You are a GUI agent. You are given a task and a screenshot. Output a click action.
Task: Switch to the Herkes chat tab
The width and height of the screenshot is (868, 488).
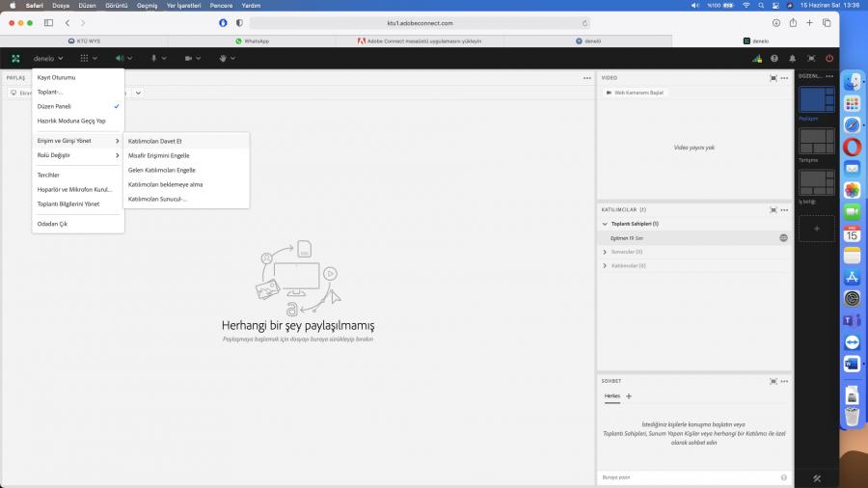[x=611, y=396]
